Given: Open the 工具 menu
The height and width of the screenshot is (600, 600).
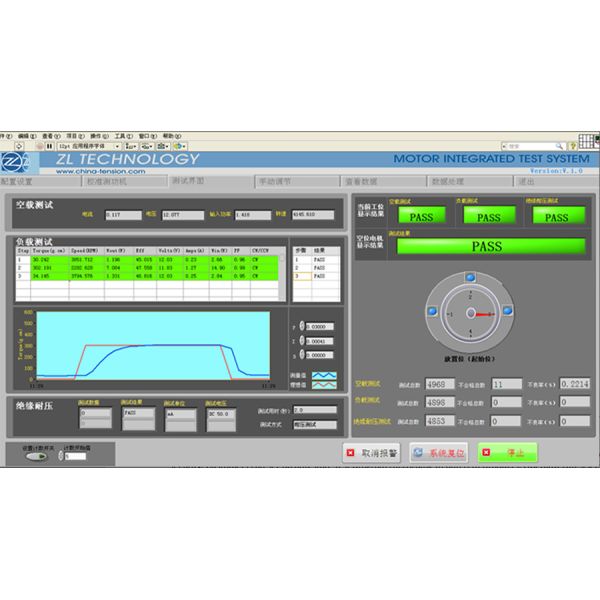Looking at the screenshot, I should tap(121, 135).
